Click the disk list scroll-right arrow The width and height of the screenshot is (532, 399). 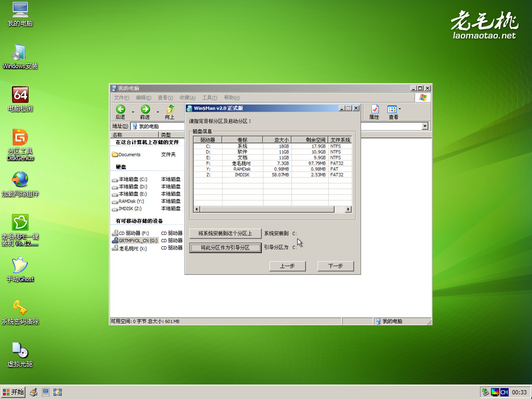(348, 209)
